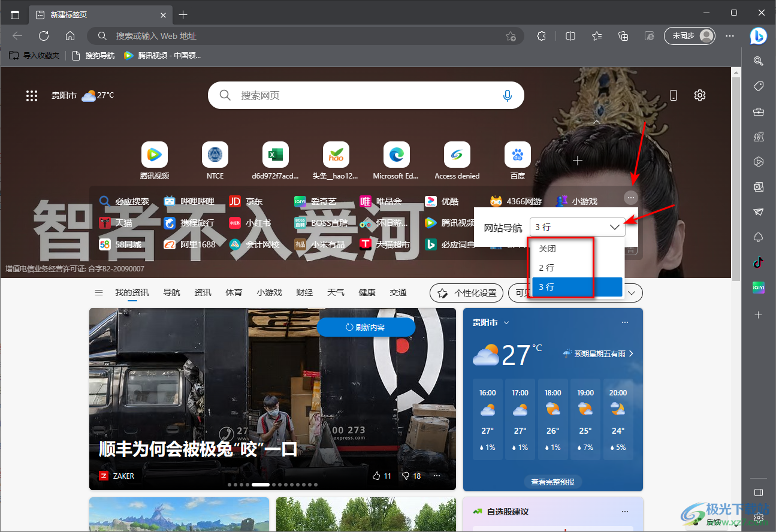Open the SF Express news thumbnail
This screenshot has width=776, height=532.
coord(273,399)
